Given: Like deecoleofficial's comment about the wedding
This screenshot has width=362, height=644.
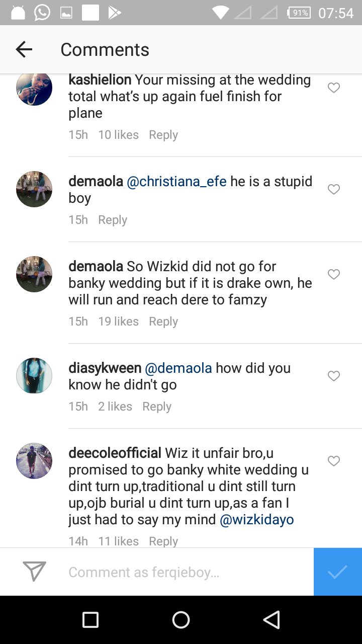Looking at the screenshot, I should point(333,460).
